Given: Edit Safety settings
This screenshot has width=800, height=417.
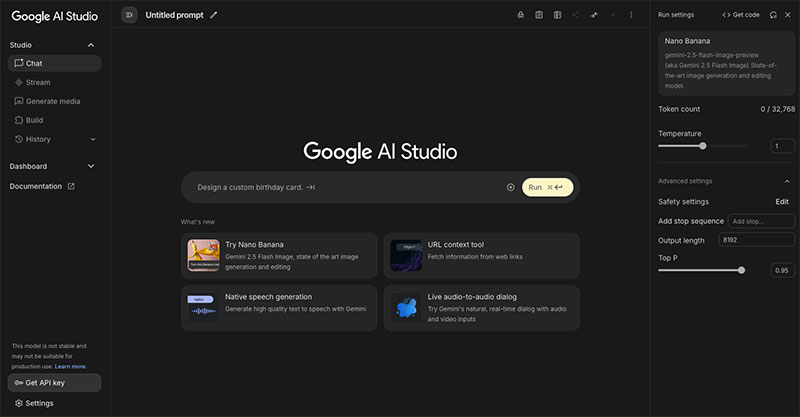Looking at the screenshot, I should point(782,202).
